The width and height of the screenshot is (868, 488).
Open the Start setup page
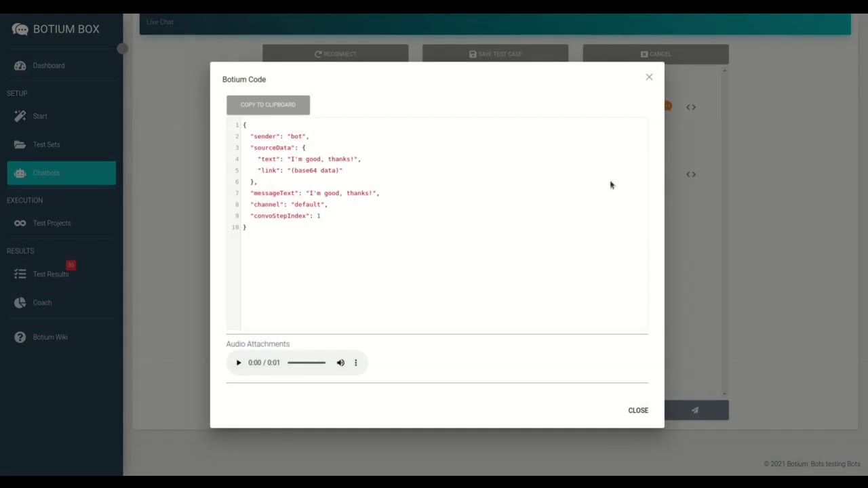click(61, 116)
